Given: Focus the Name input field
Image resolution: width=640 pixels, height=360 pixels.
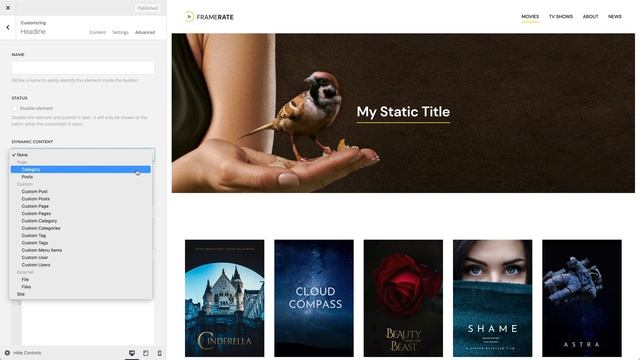Looking at the screenshot, I should point(83,67).
